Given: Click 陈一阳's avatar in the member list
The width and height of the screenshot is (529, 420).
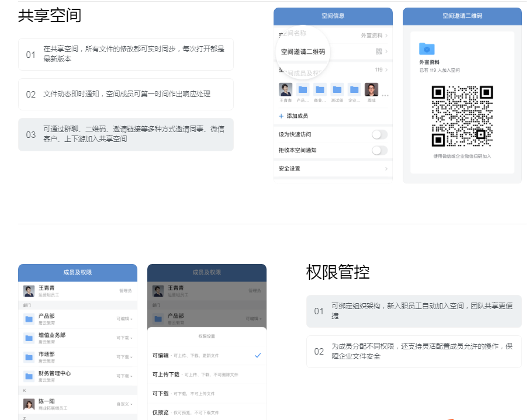Looking at the screenshot, I should [29, 404].
